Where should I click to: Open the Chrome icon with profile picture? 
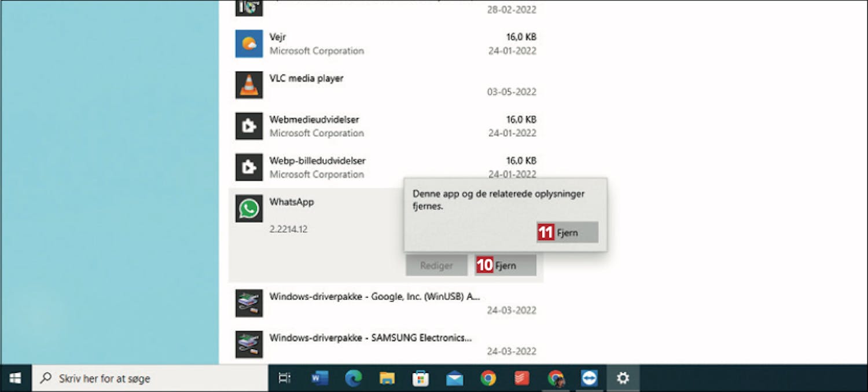pos(556,378)
